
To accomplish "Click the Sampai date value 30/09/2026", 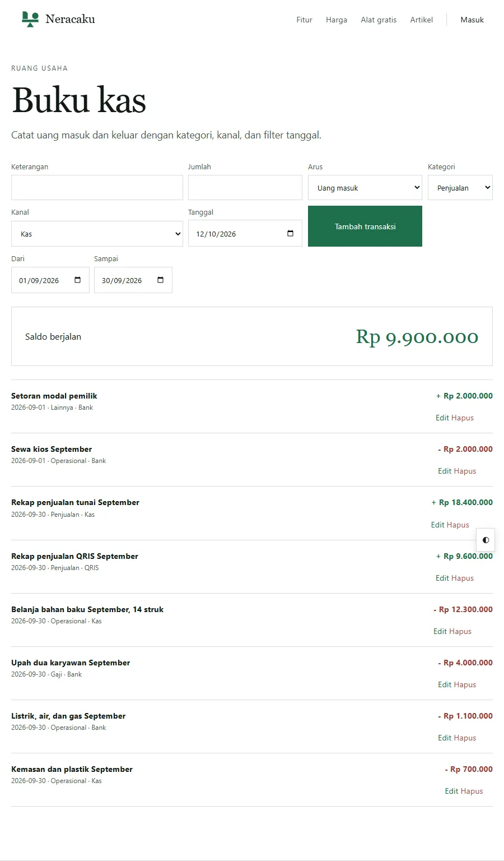I will tap(122, 281).
